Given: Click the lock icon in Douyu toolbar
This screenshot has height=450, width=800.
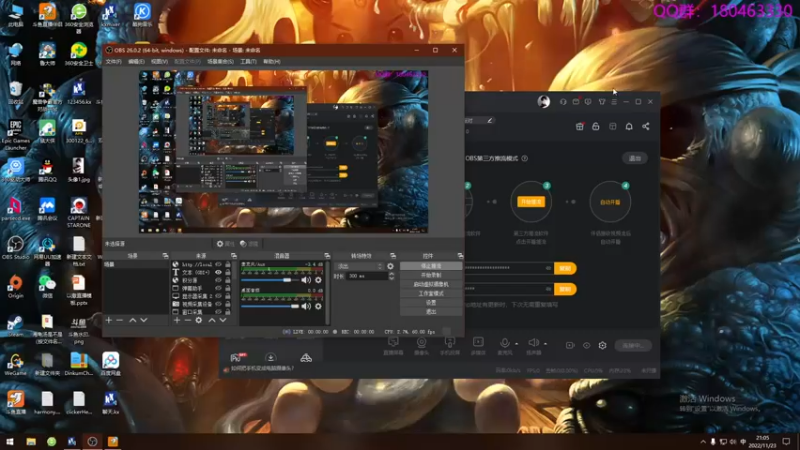Looking at the screenshot, I should 595,127.
